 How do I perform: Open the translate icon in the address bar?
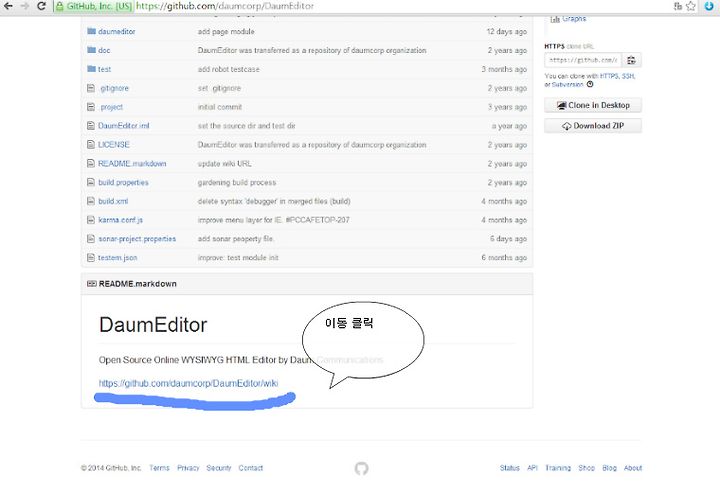678,6
